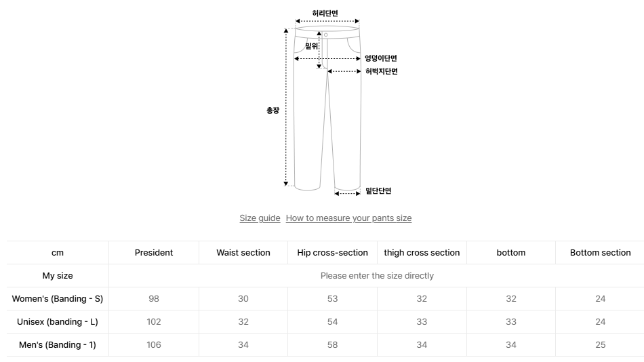Click the cm unit header cell

tap(58, 253)
